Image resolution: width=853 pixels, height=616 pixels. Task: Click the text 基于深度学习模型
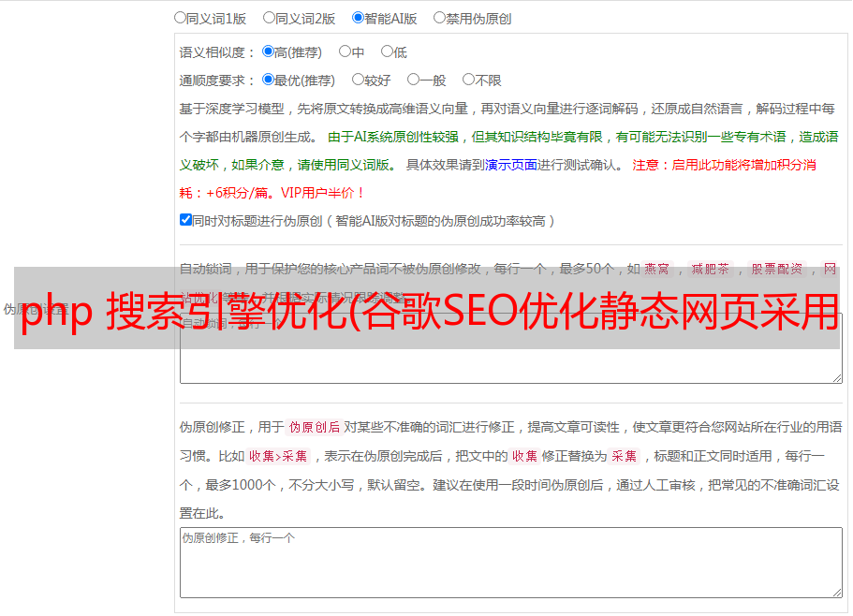click(232, 109)
